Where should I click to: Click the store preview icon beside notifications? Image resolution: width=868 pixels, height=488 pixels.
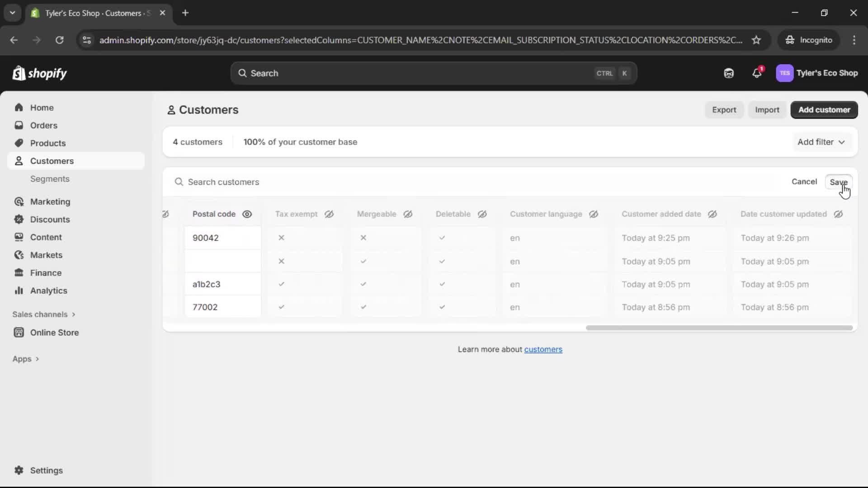click(x=729, y=73)
